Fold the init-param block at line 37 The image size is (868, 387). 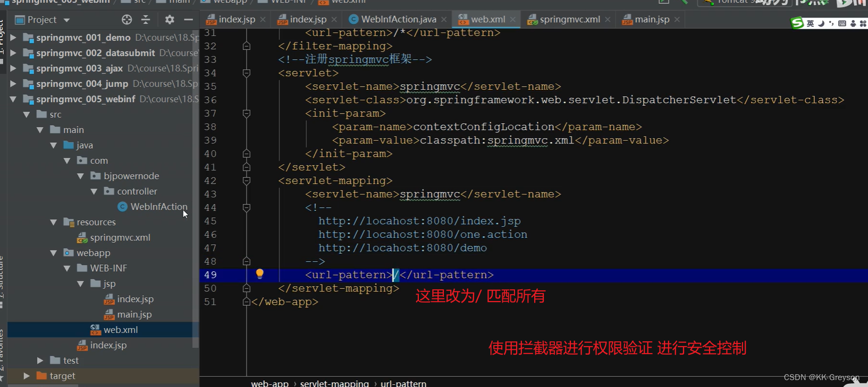pyautogui.click(x=247, y=114)
